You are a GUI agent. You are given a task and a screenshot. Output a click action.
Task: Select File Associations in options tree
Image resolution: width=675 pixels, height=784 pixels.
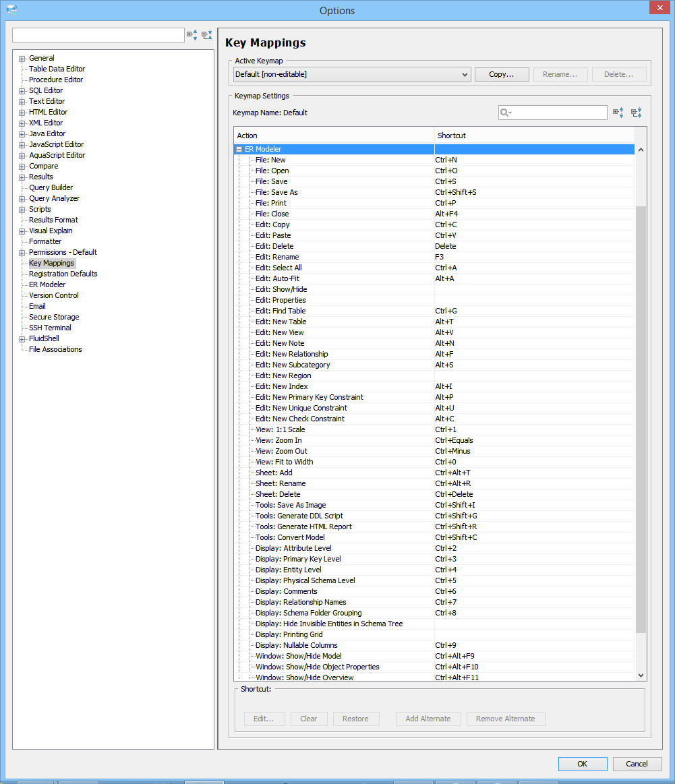pos(55,349)
